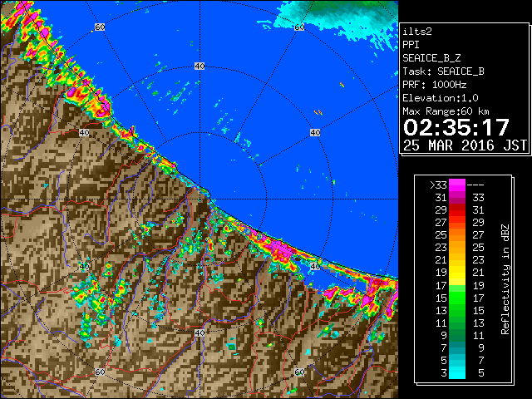Click the orange 25 to 27 dBZ legend swatch
532x399 pixels.
(456, 234)
